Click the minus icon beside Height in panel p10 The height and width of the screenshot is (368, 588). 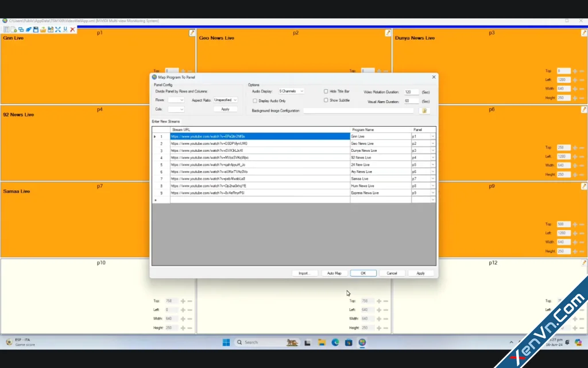(189, 328)
